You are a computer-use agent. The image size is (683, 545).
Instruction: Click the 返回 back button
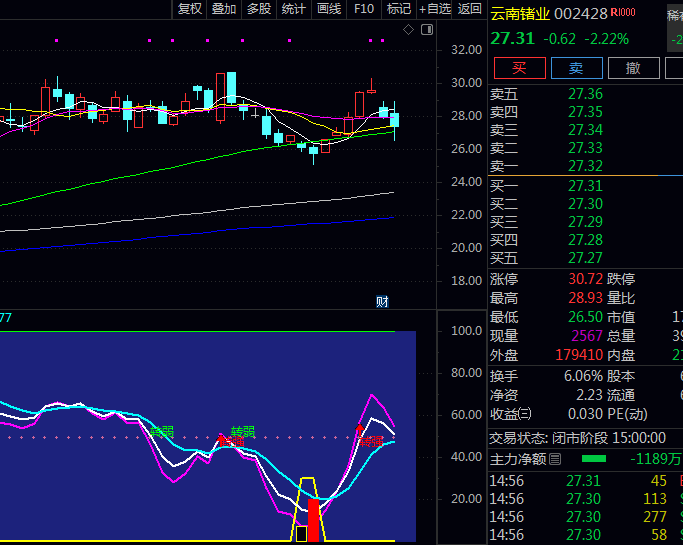tap(470, 9)
